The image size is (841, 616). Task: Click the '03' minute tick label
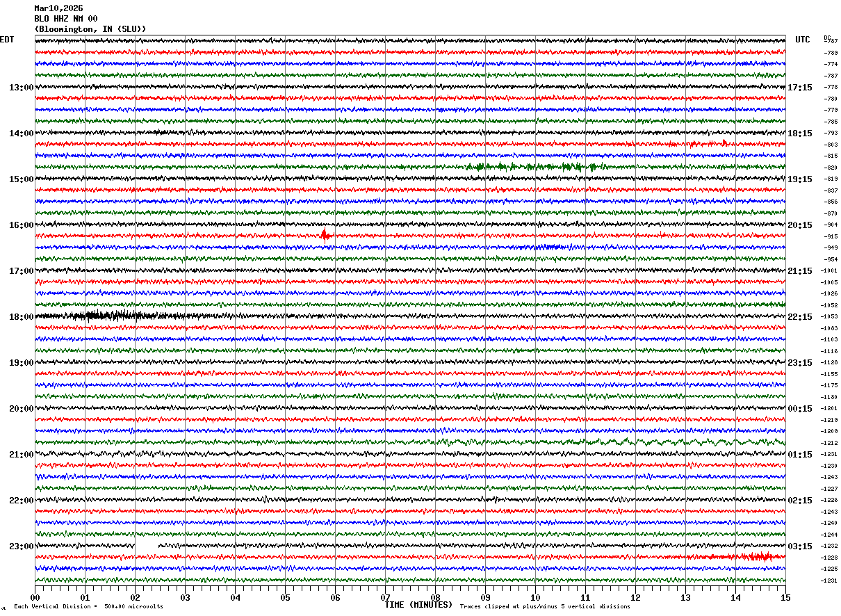185,597
